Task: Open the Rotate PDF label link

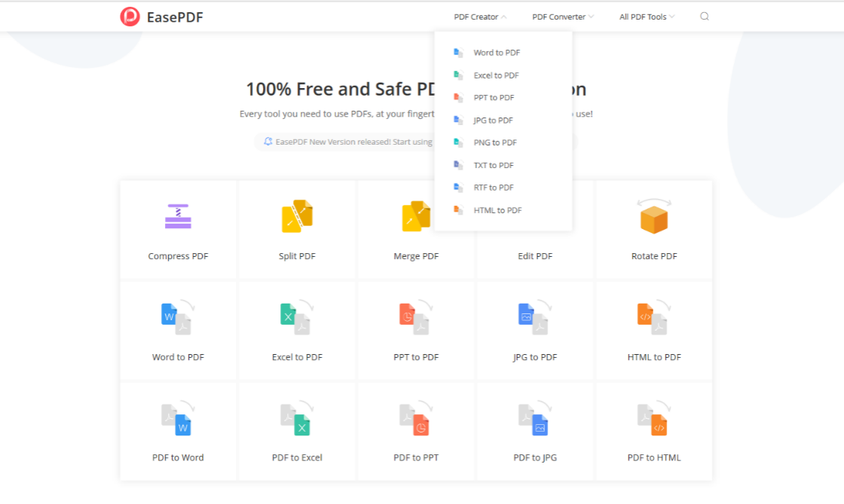Action: coord(654,256)
